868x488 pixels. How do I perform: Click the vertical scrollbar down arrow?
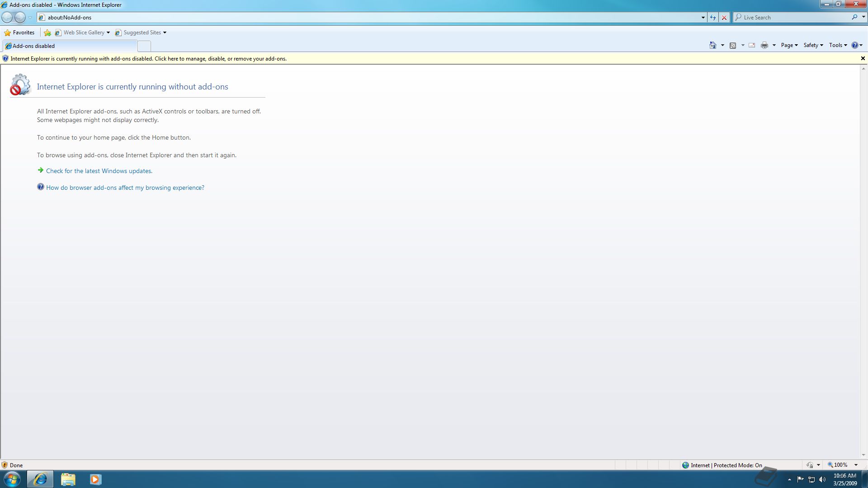863,455
